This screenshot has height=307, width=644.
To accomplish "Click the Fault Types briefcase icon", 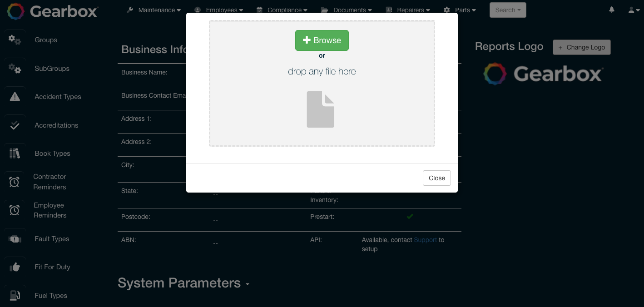I will [15, 238].
